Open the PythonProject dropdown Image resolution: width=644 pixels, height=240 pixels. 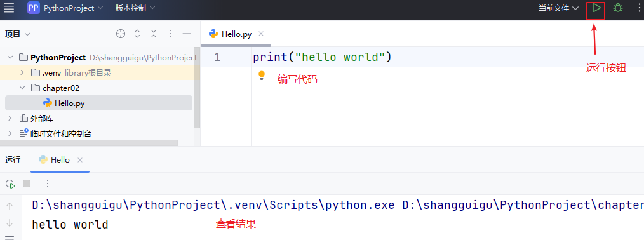pyautogui.click(x=74, y=8)
